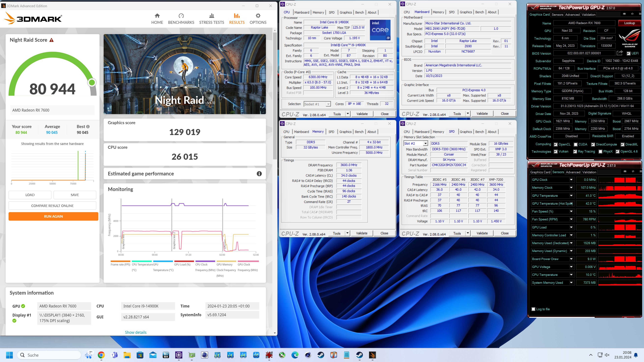Take a screenshot with GPU-Z camera icon
The width and height of the screenshot is (644, 362).
[624, 14]
